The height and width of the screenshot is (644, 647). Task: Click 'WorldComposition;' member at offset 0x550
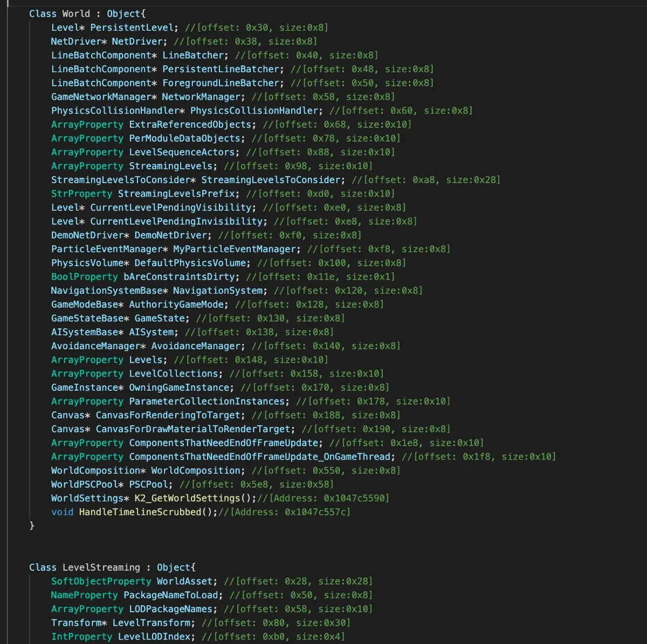[198, 470]
